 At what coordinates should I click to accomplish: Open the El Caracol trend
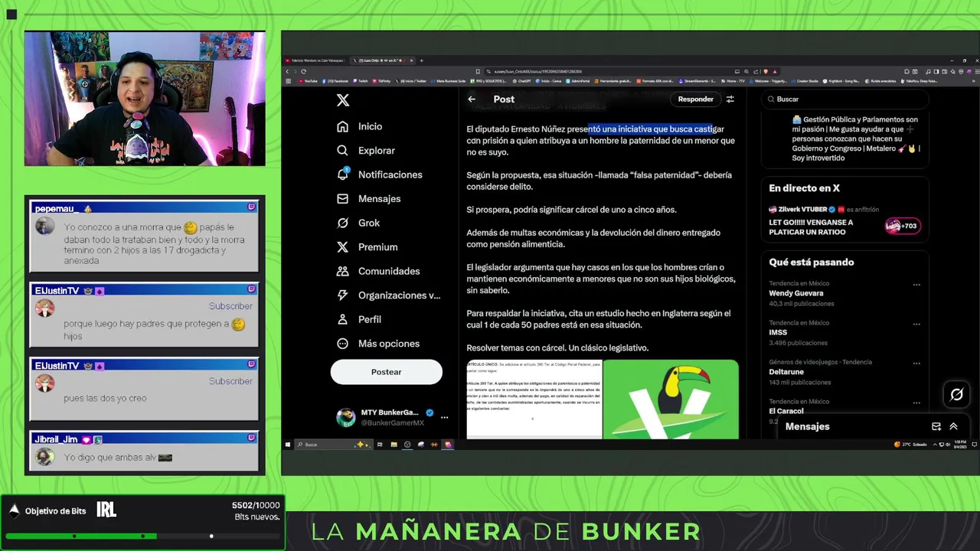786,411
